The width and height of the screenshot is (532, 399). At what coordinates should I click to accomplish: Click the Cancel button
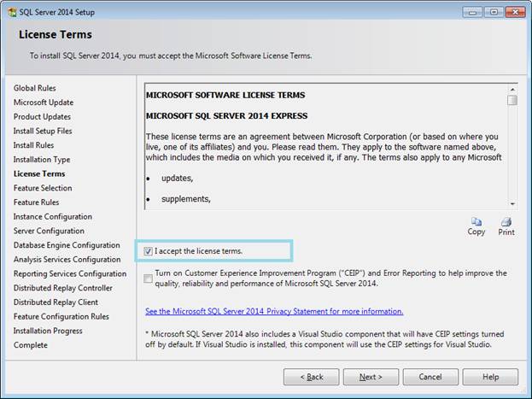pos(430,377)
